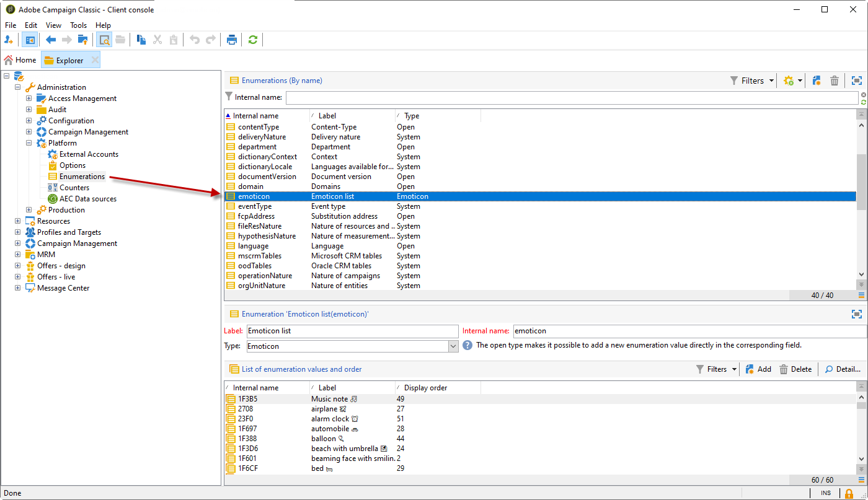868x500 pixels.
Task: Click the list options icon beside 60 / 60
Action: click(861, 480)
